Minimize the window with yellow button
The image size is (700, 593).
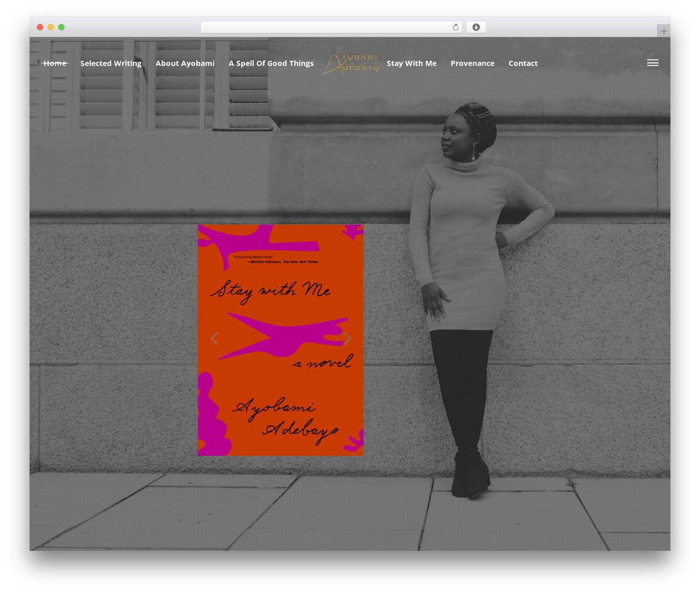tap(50, 27)
